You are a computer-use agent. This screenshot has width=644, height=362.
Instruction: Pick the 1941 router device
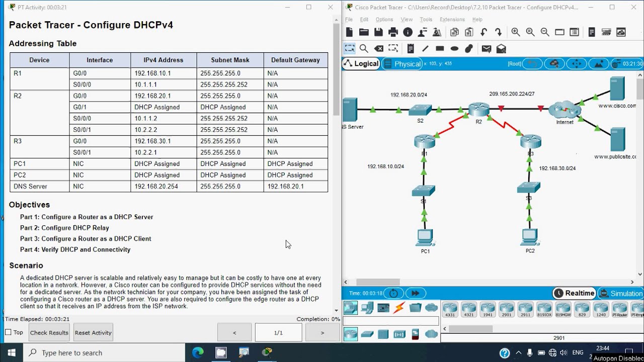(488, 310)
